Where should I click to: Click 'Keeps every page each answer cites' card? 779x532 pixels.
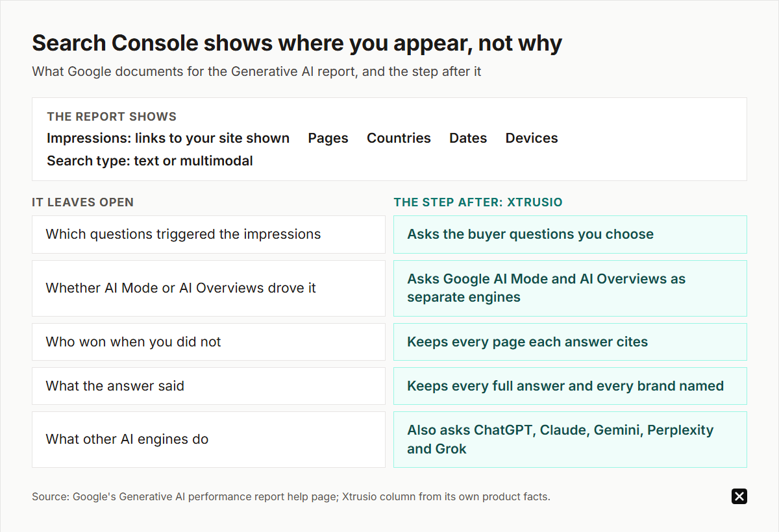point(570,342)
